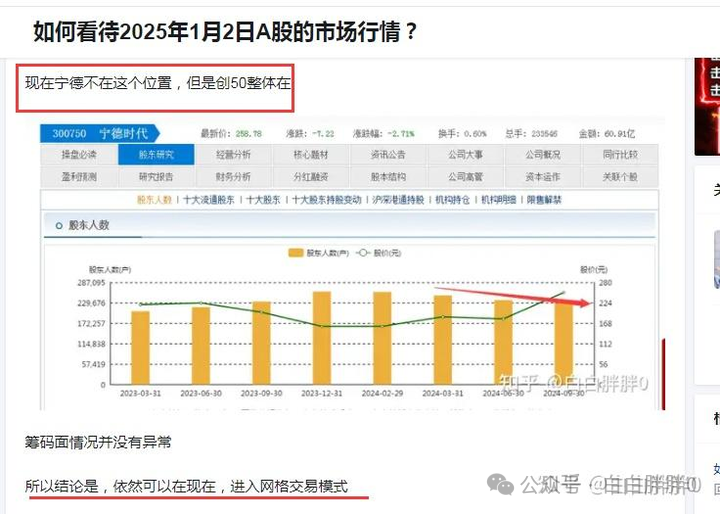Click the orange 股东人数(户) legend swatch

[295, 253]
